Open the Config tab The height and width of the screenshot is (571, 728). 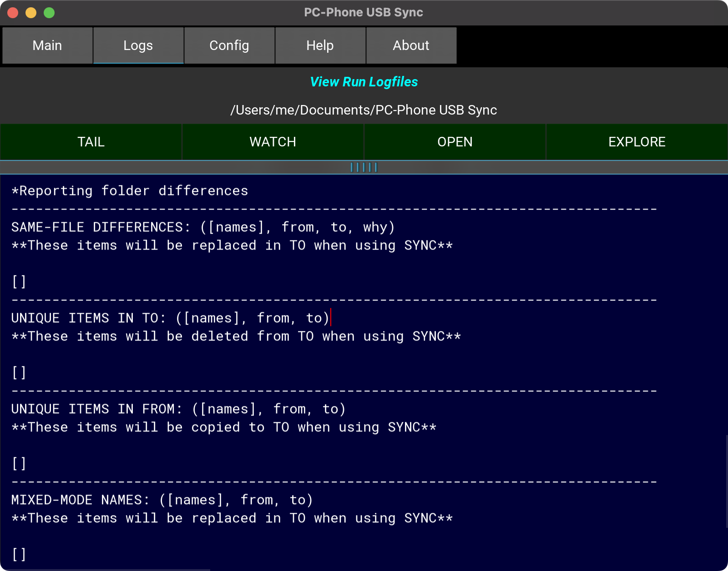pyautogui.click(x=229, y=45)
